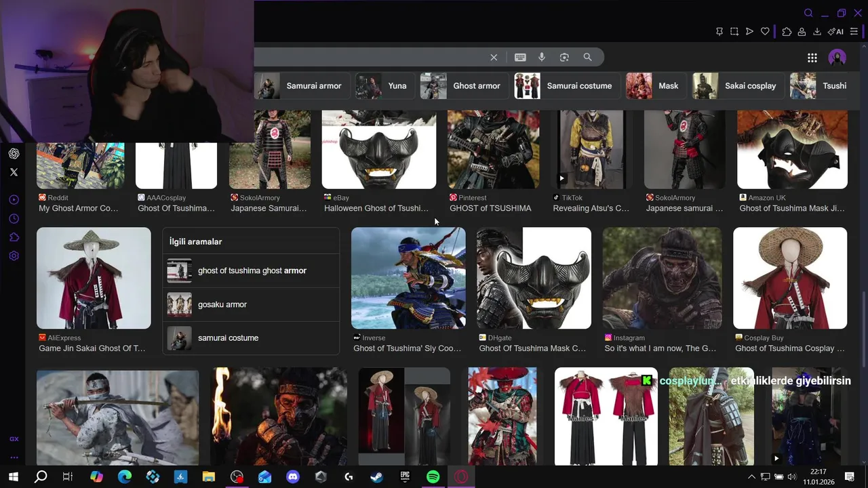Image resolution: width=868 pixels, height=488 pixels.
Task: Open the extensions cube icon
Action: coord(787,32)
